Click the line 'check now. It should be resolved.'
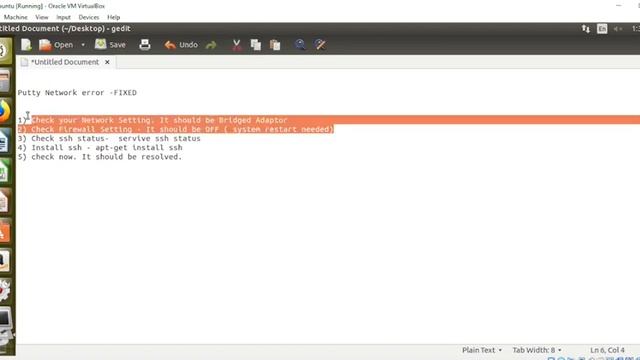This screenshot has height=360, width=640. (x=100, y=157)
